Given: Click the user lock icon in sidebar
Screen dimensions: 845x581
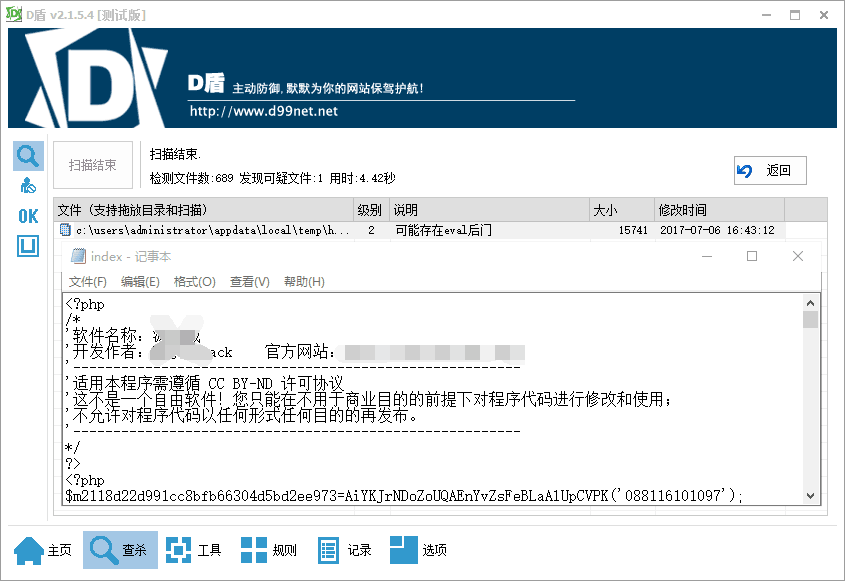Looking at the screenshot, I should [28, 186].
